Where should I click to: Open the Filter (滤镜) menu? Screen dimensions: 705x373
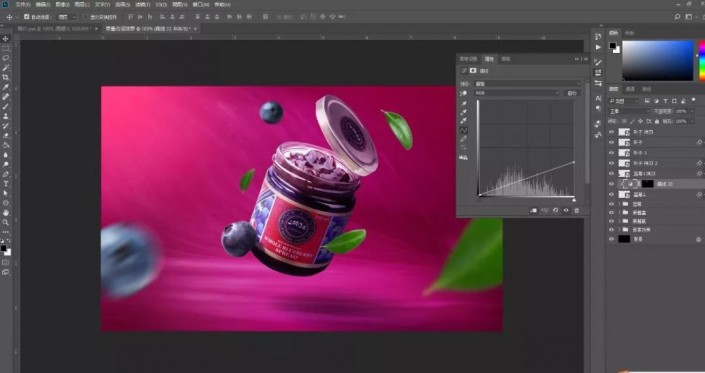pyautogui.click(x=143, y=4)
